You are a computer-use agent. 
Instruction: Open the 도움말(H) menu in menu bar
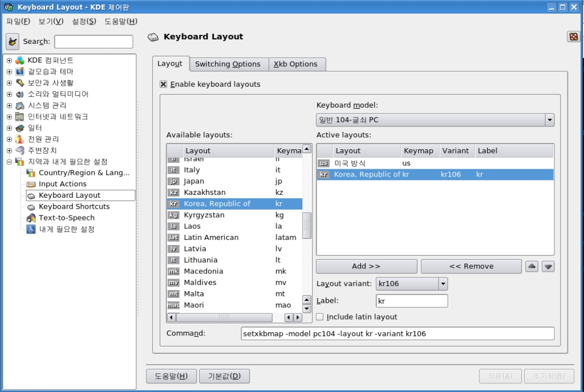click(121, 22)
